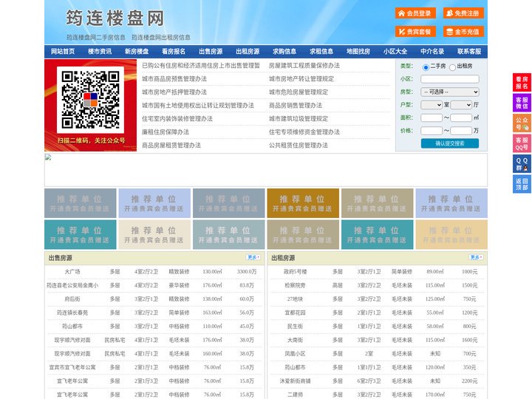This screenshot has height=399, width=532.
Task: Open the 城市建筑垃圾管理规定 article link
Action: tap(299, 119)
